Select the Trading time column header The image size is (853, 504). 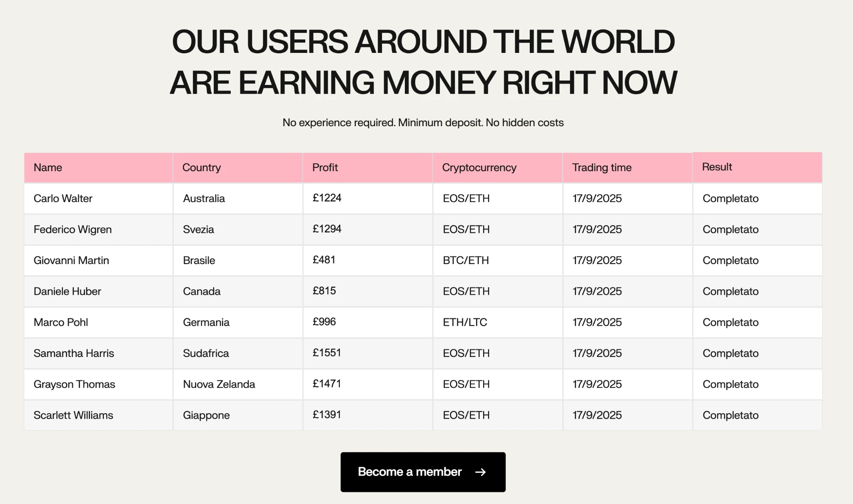tap(628, 167)
